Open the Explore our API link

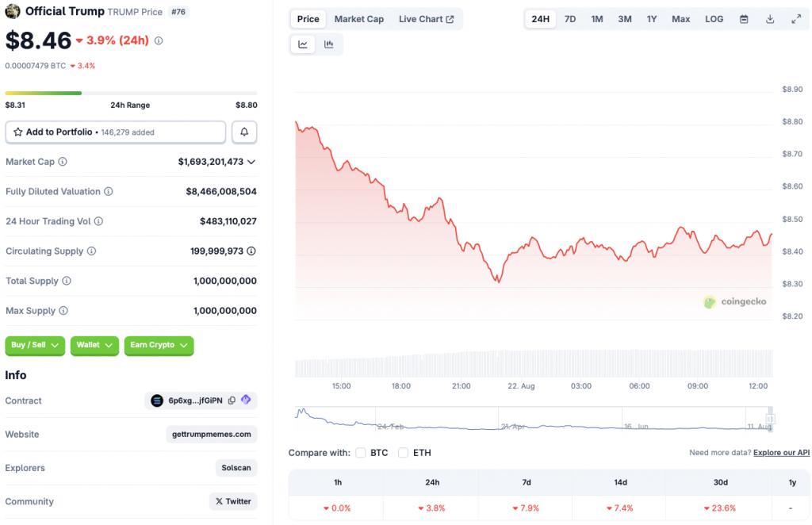click(x=781, y=453)
